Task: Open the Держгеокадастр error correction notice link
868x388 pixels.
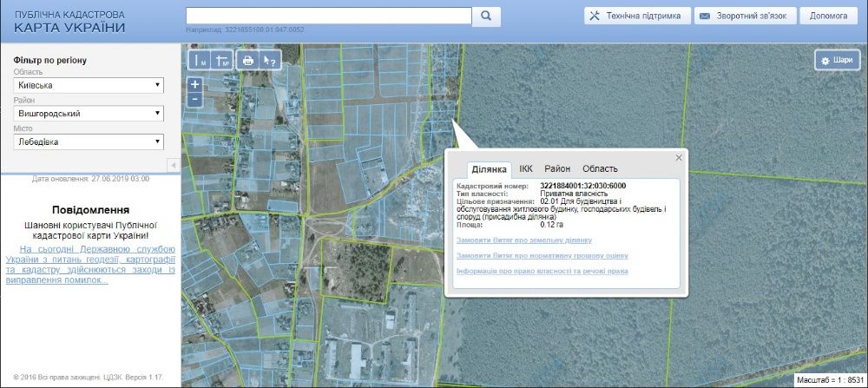Action: [90, 265]
